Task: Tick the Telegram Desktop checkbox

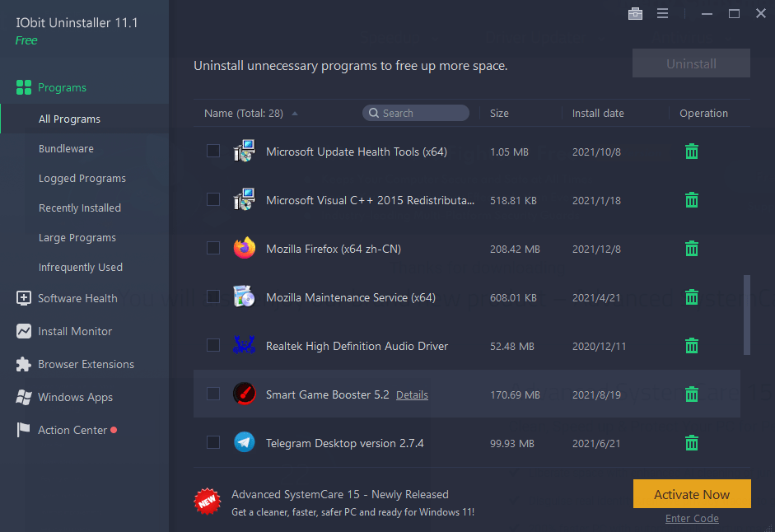Action: tap(213, 442)
